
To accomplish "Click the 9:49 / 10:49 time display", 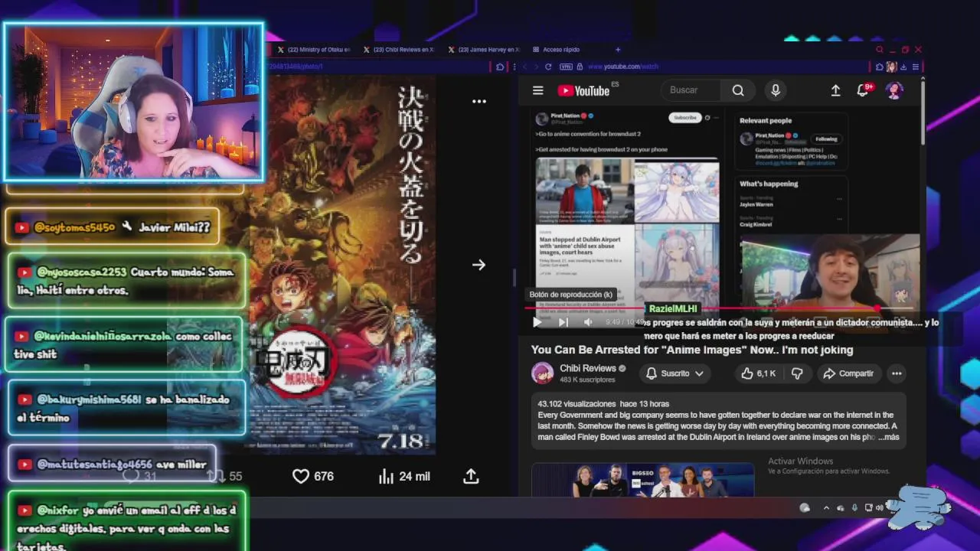I will tap(625, 322).
